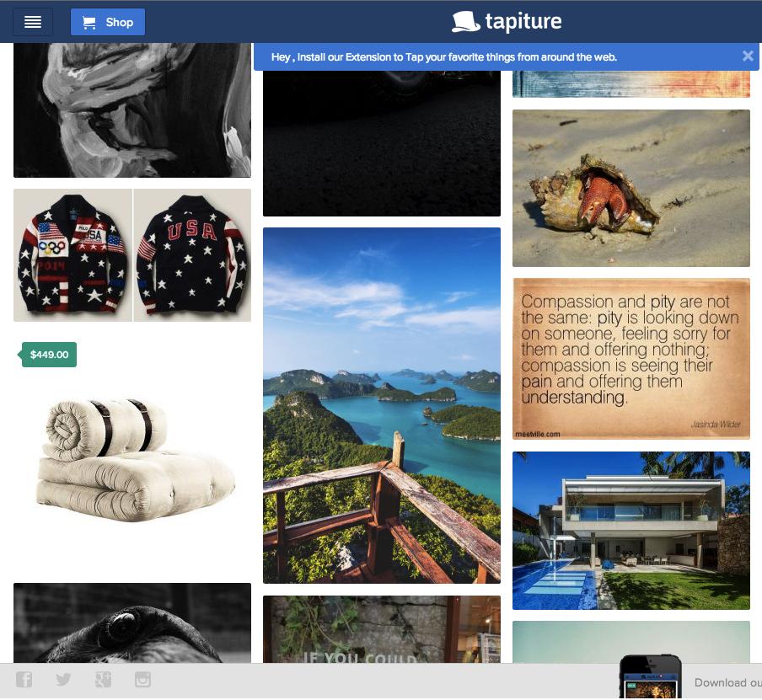Open the Facebook icon in footer
Viewport: 762px width, 700px height.
(24, 679)
